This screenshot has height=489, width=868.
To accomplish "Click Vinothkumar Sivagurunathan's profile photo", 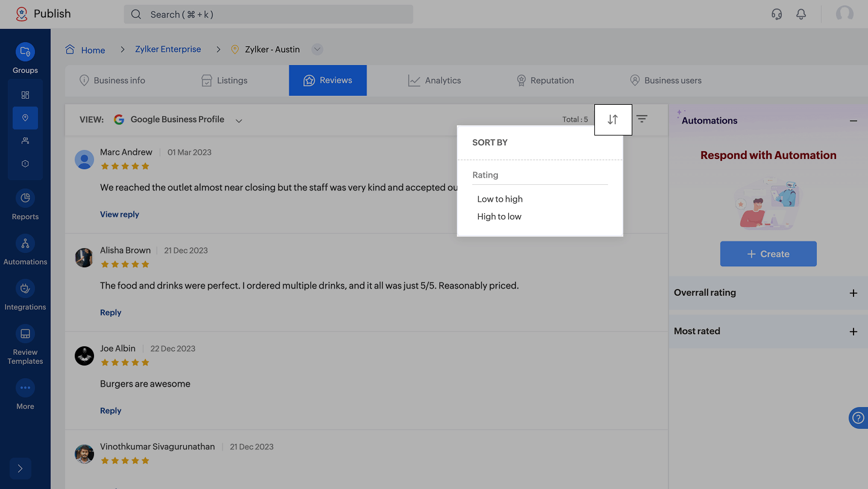I will [x=84, y=454].
